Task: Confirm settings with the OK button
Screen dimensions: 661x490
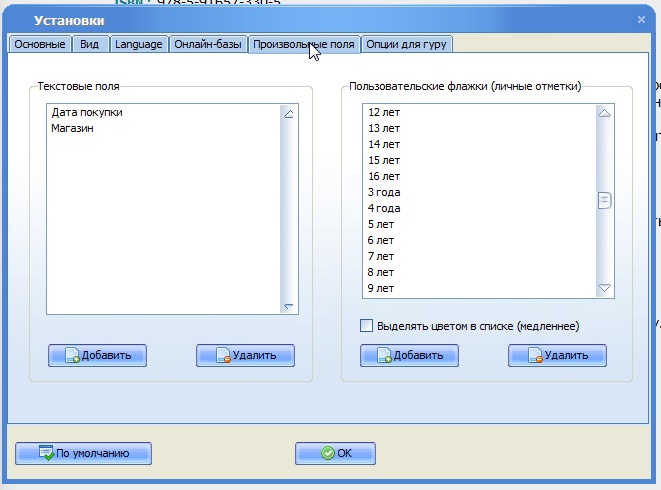Action: 335,453
